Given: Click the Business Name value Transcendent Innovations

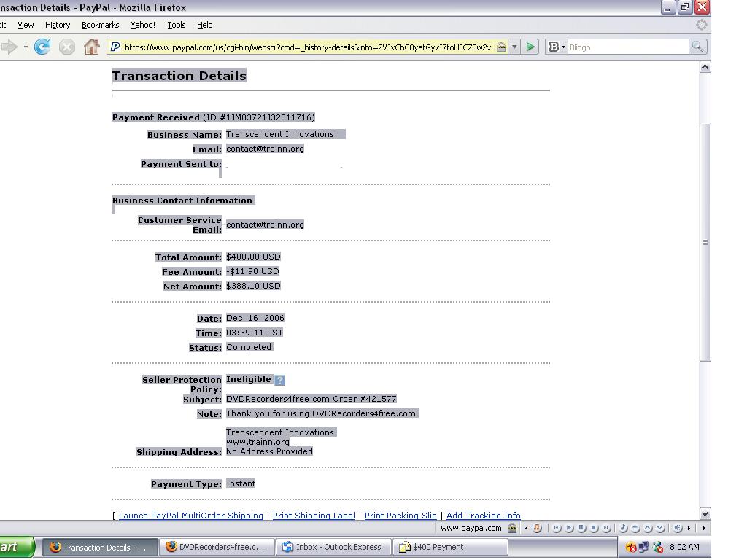Looking at the screenshot, I should click(x=279, y=134).
